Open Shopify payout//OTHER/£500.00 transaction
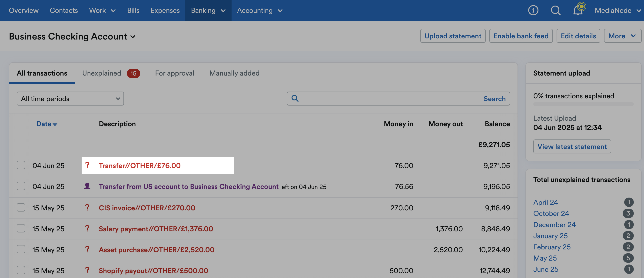Viewport: 644px width, 278px height. tap(153, 270)
